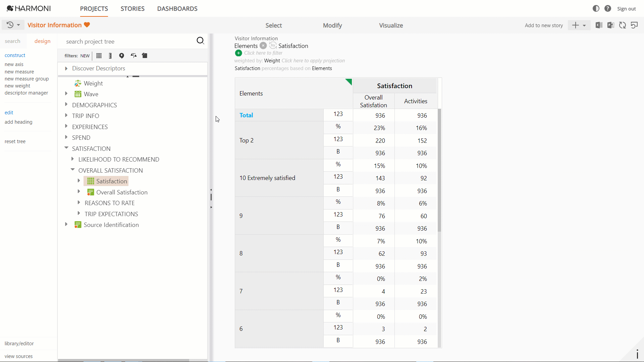
Task: Click the Source Identification question icon
Action: (78, 225)
